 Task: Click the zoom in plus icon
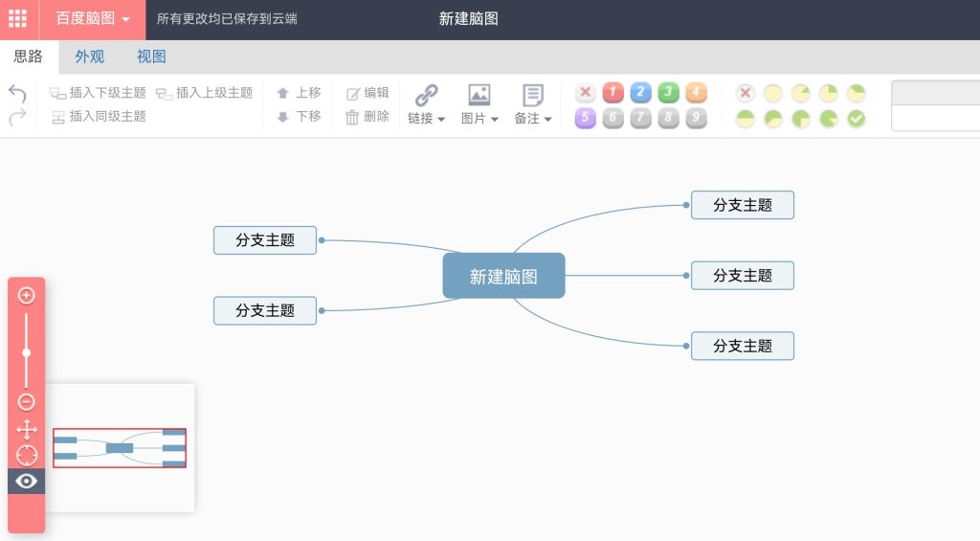(27, 296)
